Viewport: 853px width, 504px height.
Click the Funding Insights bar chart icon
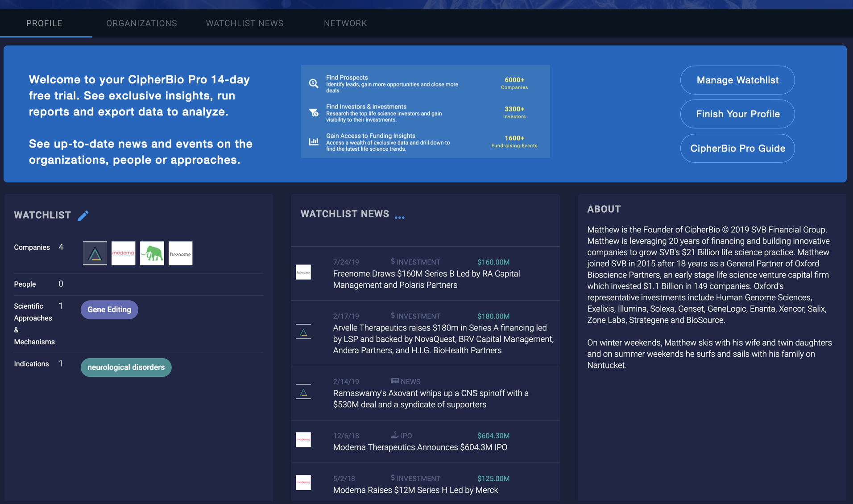[x=314, y=141]
